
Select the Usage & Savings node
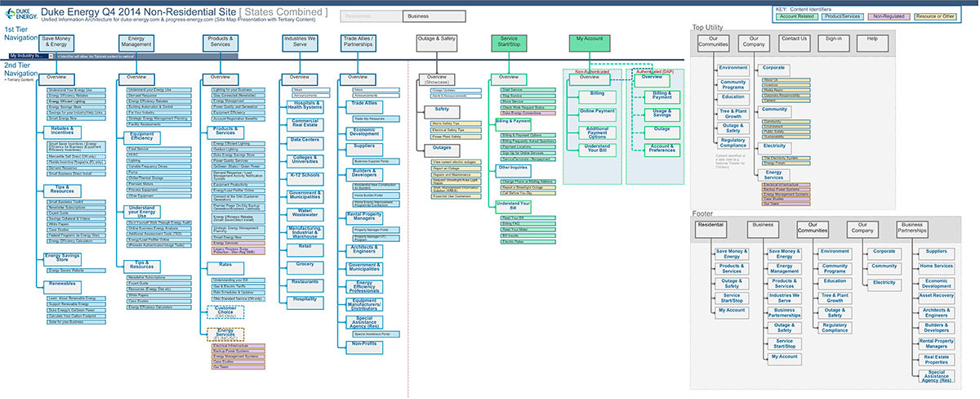pyautogui.click(x=661, y=114)
